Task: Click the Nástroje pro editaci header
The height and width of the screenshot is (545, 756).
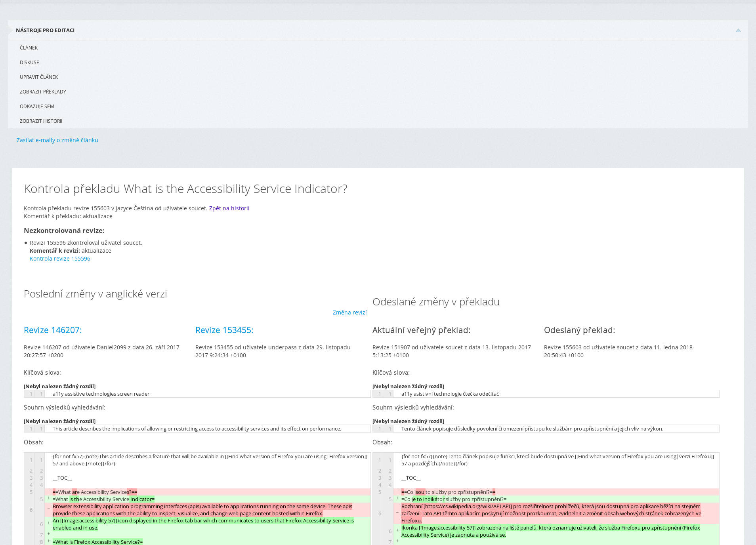Action: pos(45,30)
